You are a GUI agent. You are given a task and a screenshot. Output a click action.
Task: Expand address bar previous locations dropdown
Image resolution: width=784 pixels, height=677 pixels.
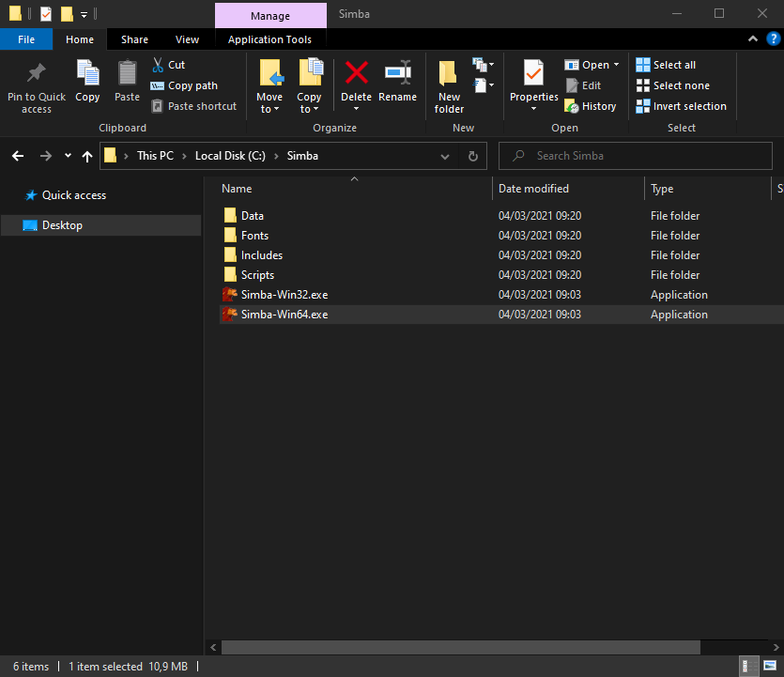point(444,157)
